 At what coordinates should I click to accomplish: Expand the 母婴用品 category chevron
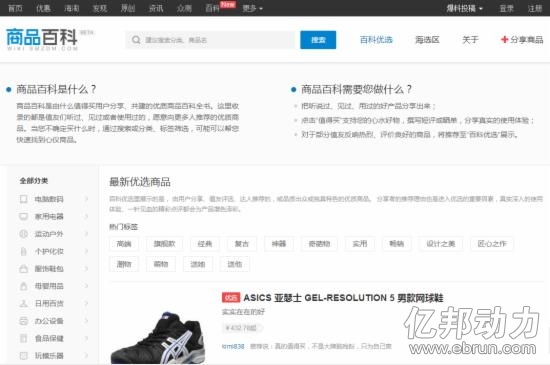point(86,286)
